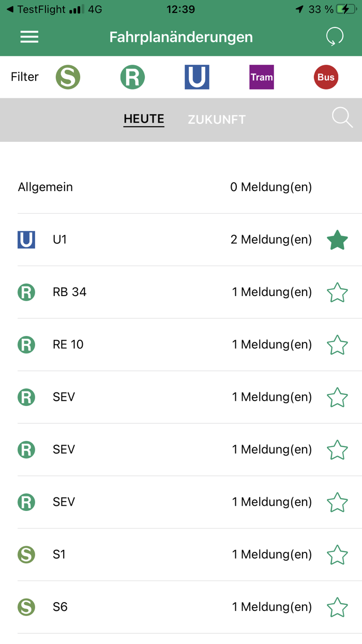Image resolution: width=362 pixels, height=644 pixels.
Task: Star the RE 10 line
Action: 337,344
